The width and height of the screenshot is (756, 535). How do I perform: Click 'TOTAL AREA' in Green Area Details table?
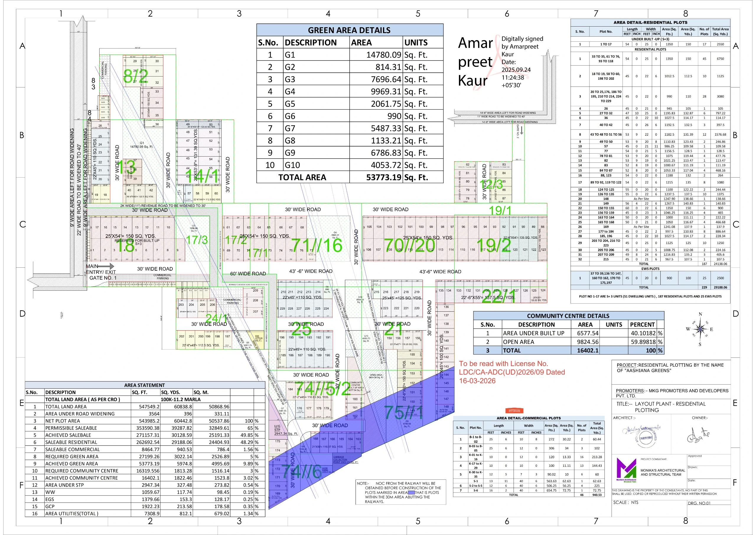[302, 177]
